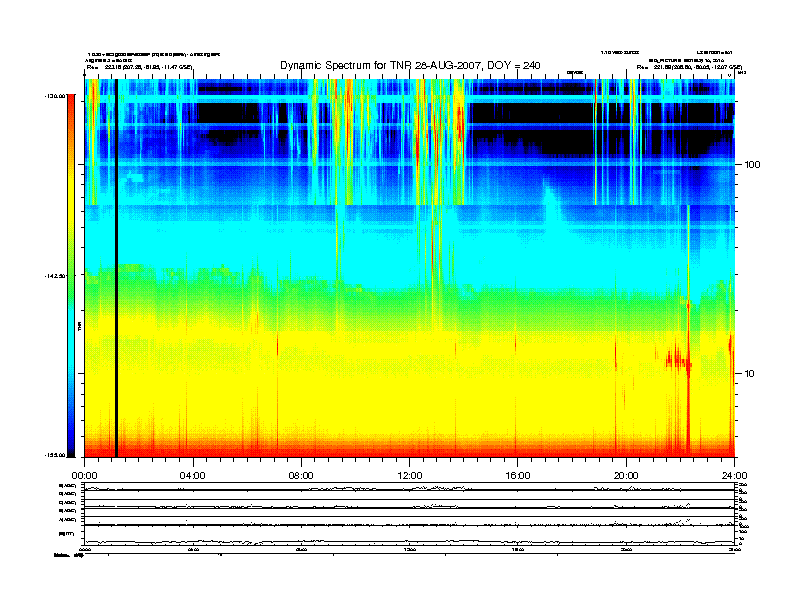Click the bottom (largest) strip-chart trace panel
Screen dimensions: 792x612
(x=409, y=535)
